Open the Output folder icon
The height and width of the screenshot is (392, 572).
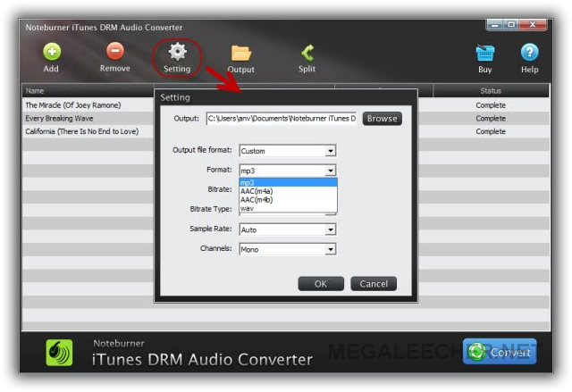[241, 54]
